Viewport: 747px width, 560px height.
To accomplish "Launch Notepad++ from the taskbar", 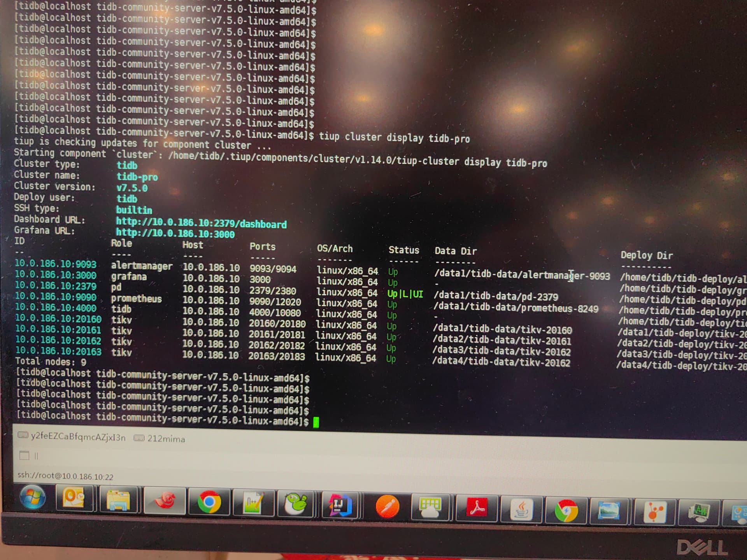I will [253, 503].
